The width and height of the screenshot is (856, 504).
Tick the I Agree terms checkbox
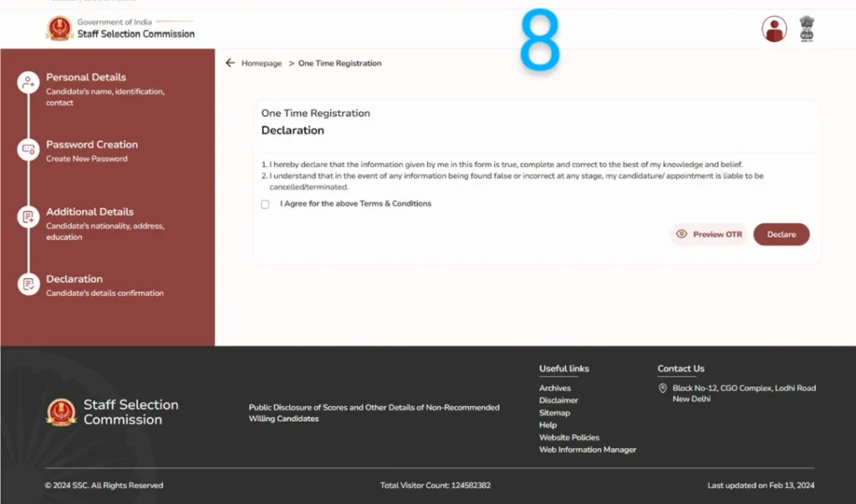[x=265, y=204]
